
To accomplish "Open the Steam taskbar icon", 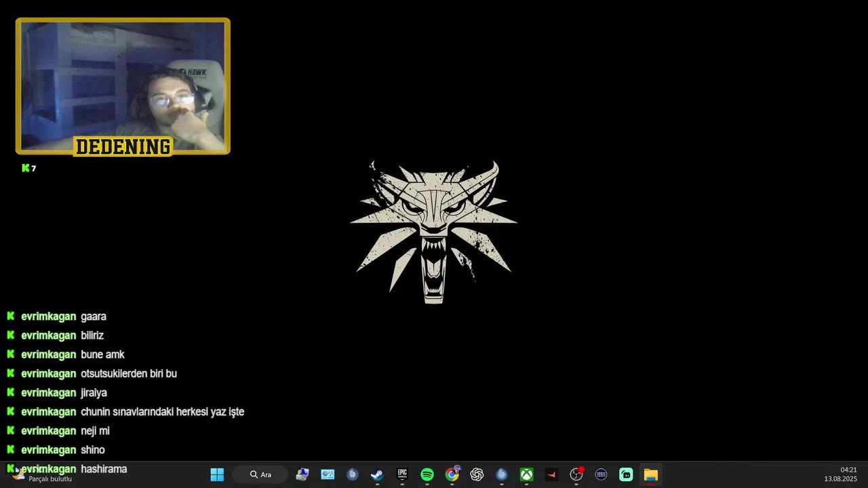I will 377,474.
